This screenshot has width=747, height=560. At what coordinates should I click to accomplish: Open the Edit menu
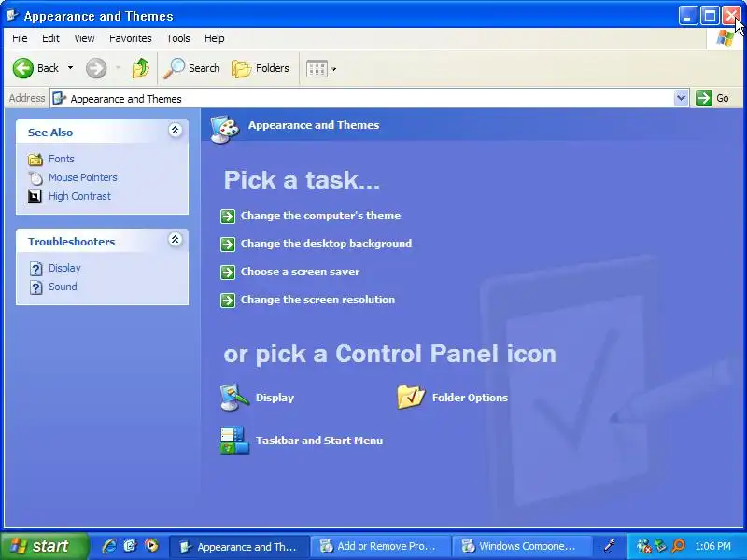tap(50, 38)
